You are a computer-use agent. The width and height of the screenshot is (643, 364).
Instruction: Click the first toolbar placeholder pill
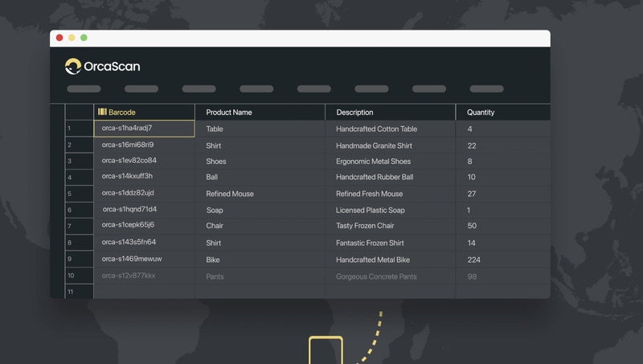pyautogui.click(x=84, y=89)
